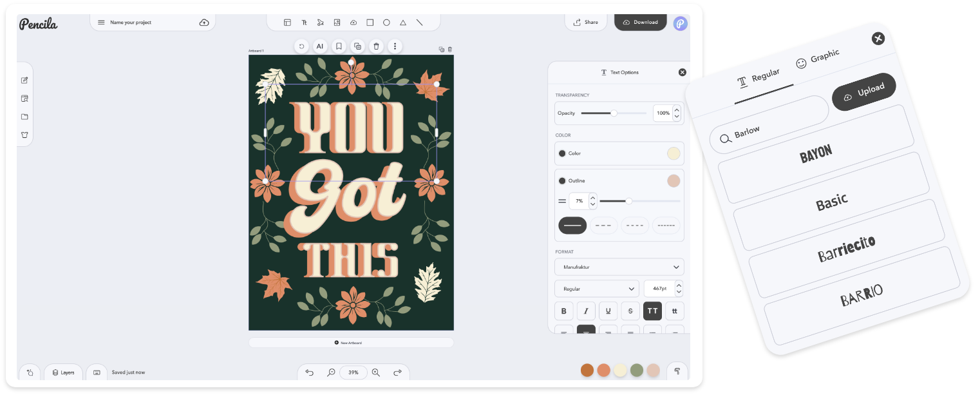980x395 pixels.
Task: Click the AI button above artboard
Action: click(x=319, y=46)
